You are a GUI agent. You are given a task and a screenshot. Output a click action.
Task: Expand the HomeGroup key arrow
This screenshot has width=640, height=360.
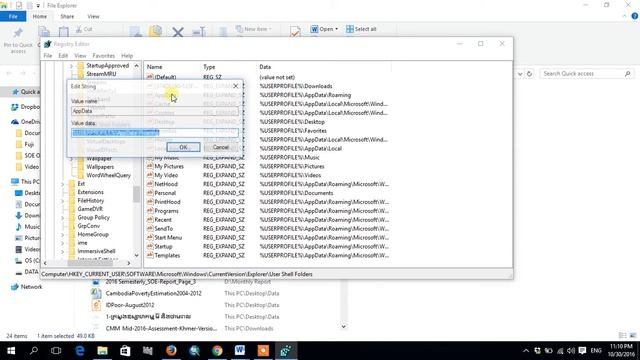(63, 235)
